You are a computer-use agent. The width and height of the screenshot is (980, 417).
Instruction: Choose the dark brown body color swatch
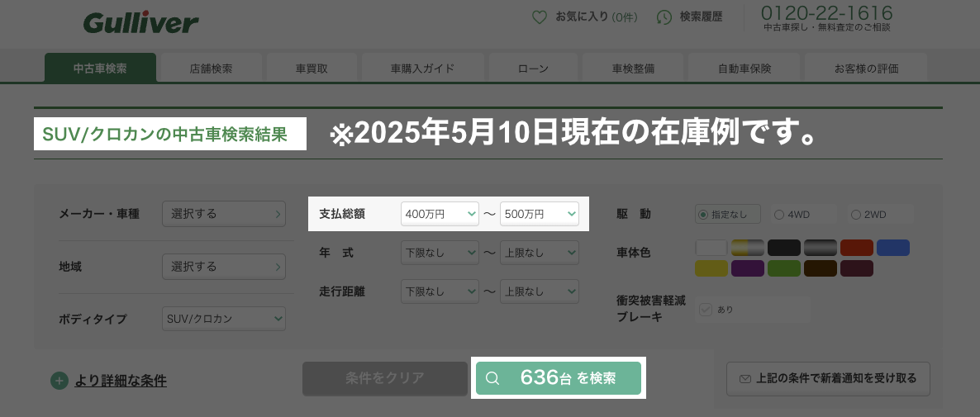point(820,268)
